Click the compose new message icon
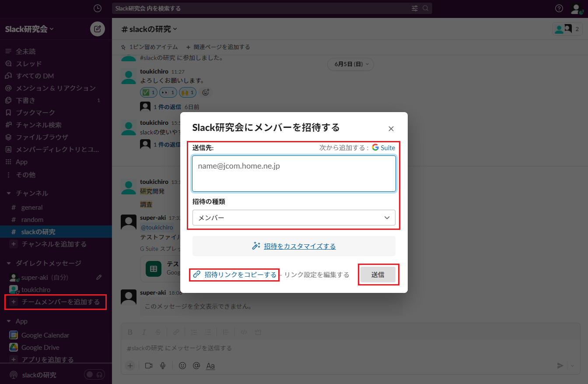The width and height of the screenshot is (588, 384). point(97,29)
